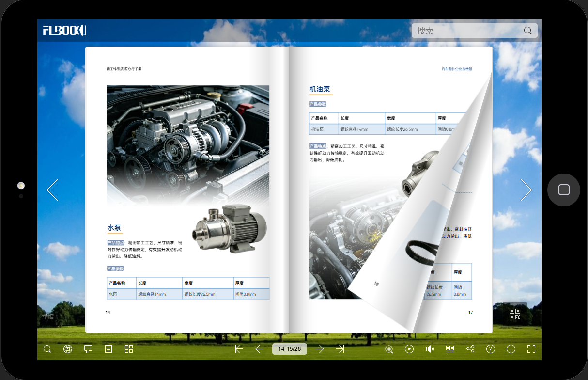Click 产品参数 label above 水泵 table

115,269
